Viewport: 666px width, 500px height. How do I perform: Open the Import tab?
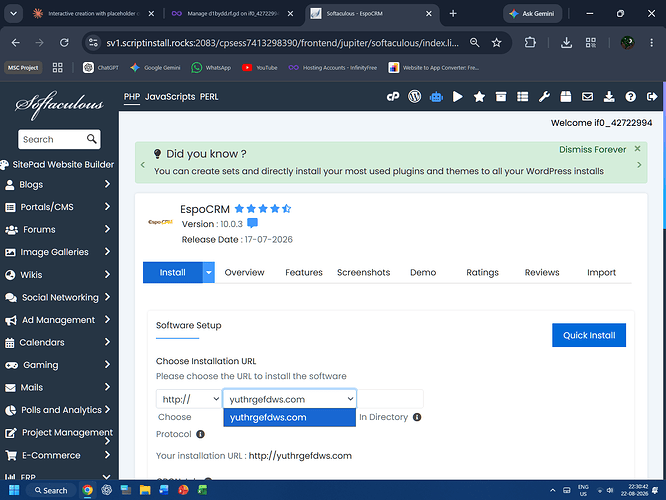tap(601, 272)
